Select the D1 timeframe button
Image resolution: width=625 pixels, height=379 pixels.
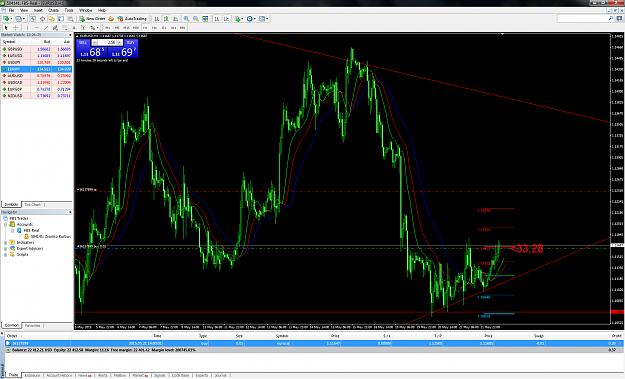pyautogui.click(x=164, y=28)
